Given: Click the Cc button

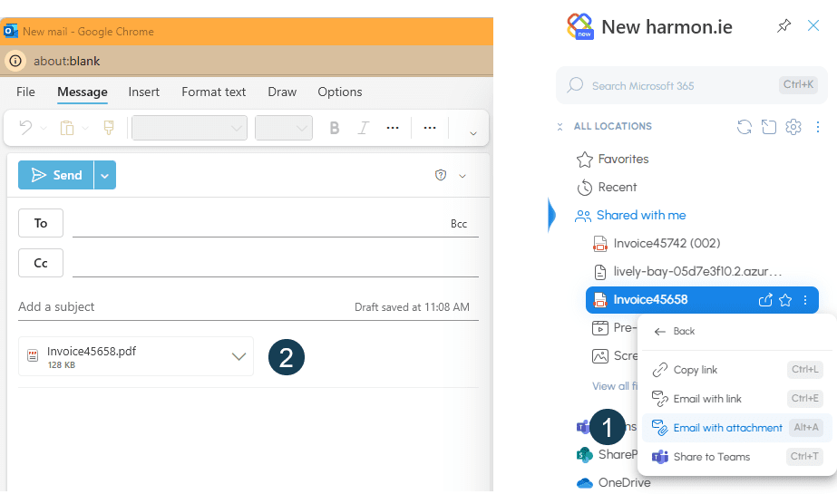Looking at the screenshot, I should pos(41,263).
